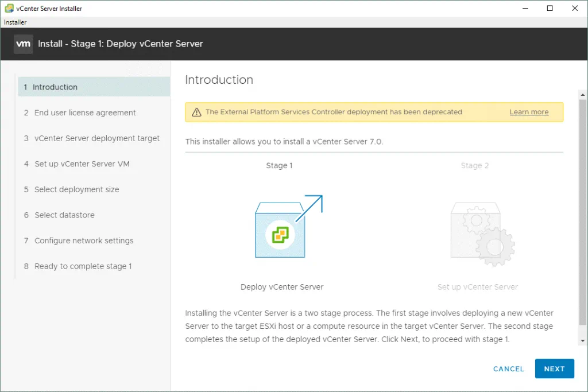
Task: Open the Installer menu
Action: click(16, 22)
